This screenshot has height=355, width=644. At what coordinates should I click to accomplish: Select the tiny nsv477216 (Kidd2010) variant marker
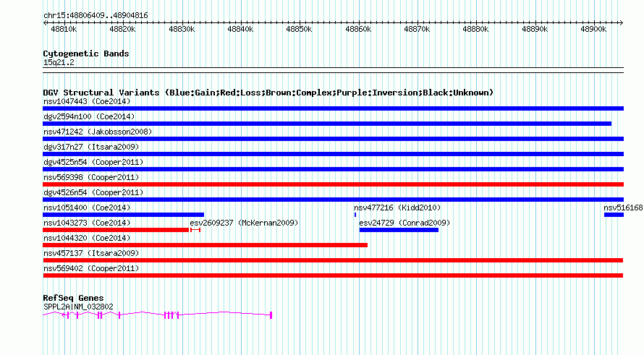[355, 215]
